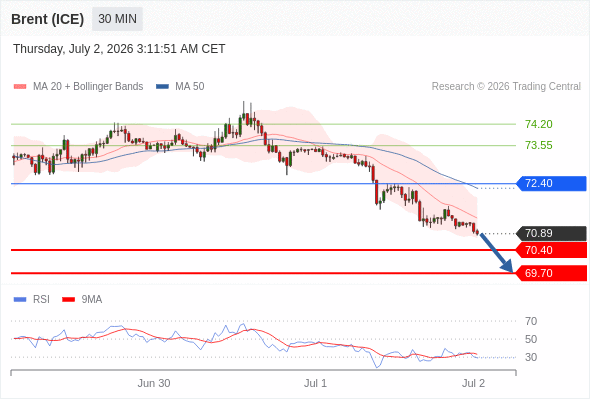Click the RSI 30 oversold level label
Viewport: 590px width, 400px height.
[x=531, y=357]
